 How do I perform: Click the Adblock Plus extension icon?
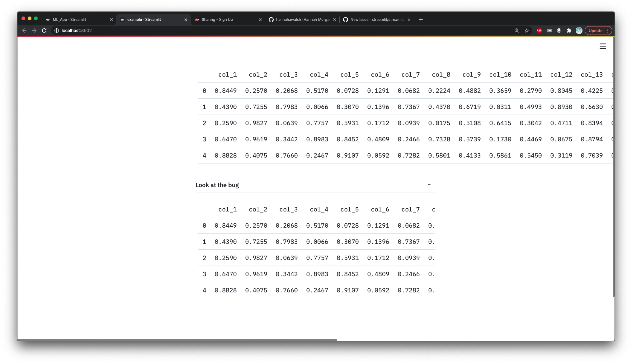pos(539,31)
